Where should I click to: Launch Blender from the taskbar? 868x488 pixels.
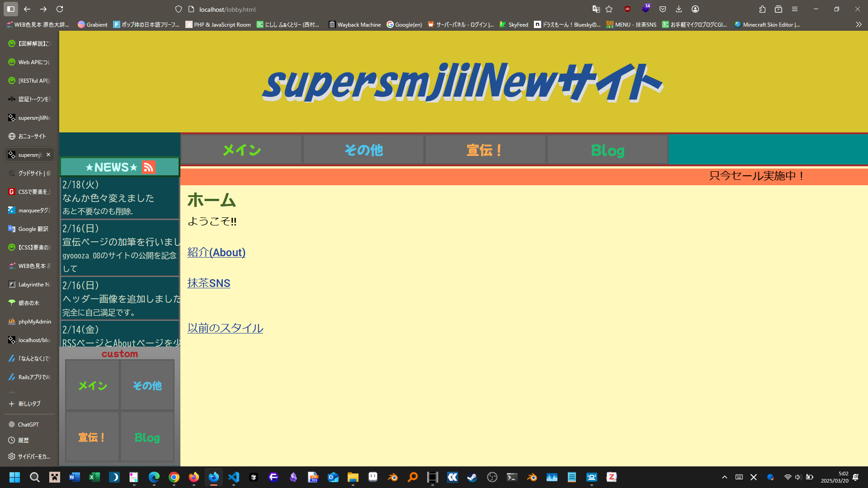point(393,477)
